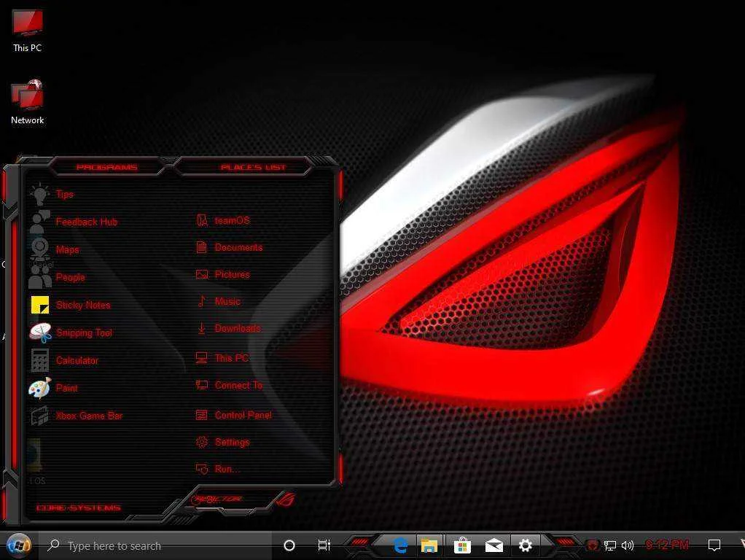Click the network tray icon
745x560 pixels.
[x=610, y=545]
